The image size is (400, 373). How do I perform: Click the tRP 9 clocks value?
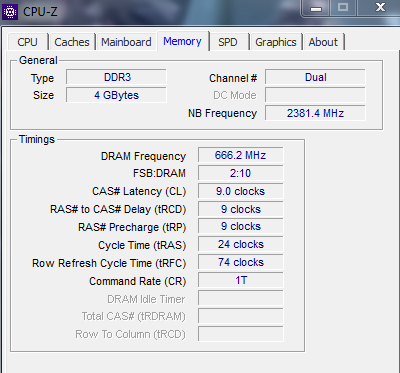[x=240, y=227]
